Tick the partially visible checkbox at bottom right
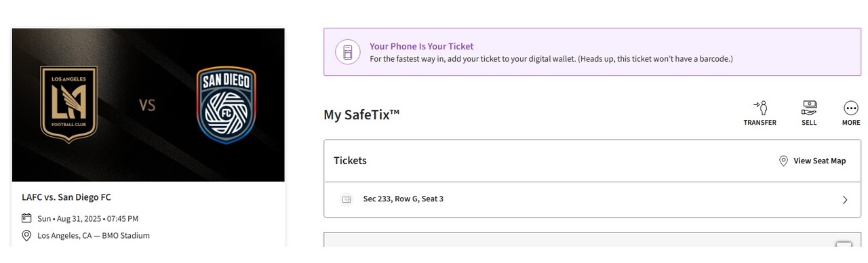The image size is (868, 263). click(x=844, y=245)
